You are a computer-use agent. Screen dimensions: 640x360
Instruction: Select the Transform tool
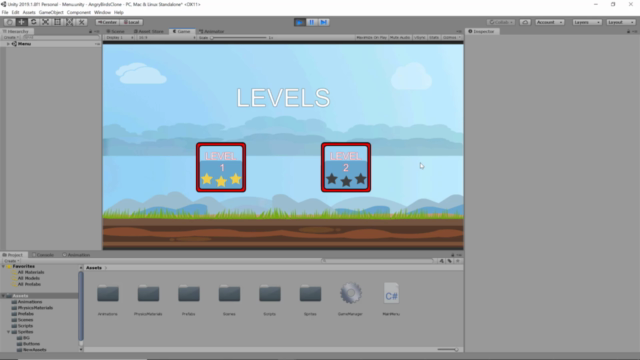69,22
